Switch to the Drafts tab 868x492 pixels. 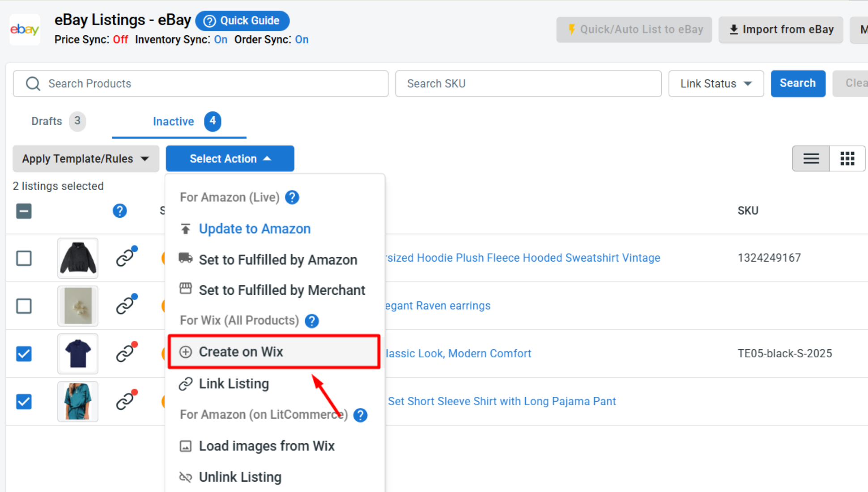click(x=58, y=121)
